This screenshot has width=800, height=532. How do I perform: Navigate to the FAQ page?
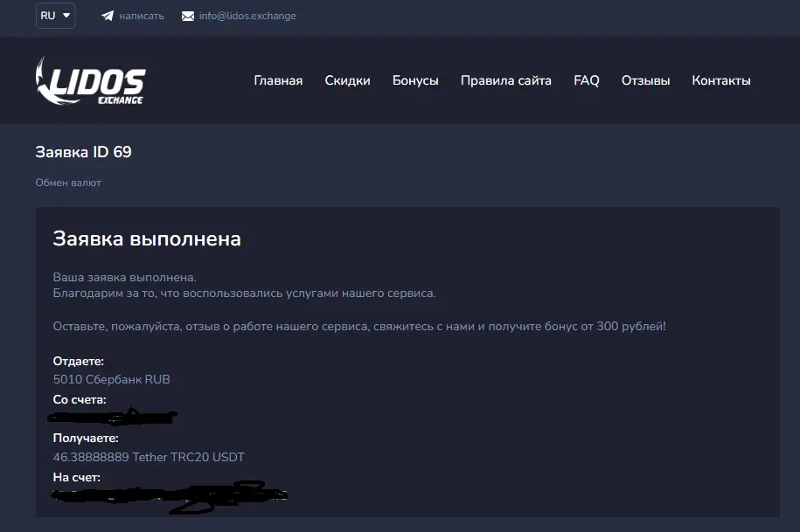point(586,80)
